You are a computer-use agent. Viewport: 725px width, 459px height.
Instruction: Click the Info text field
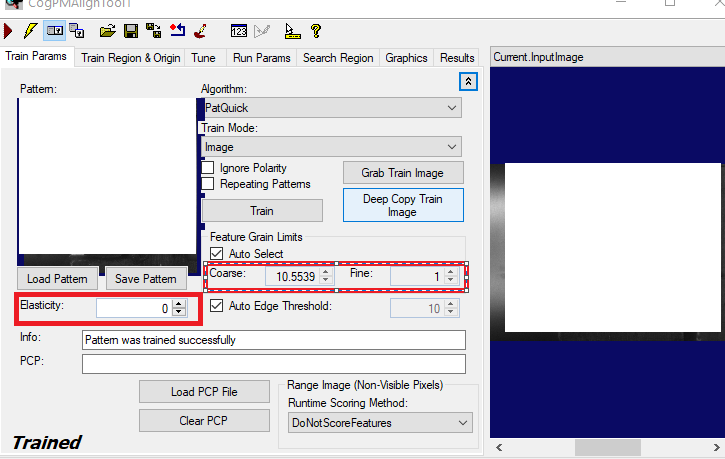(274, 340)
